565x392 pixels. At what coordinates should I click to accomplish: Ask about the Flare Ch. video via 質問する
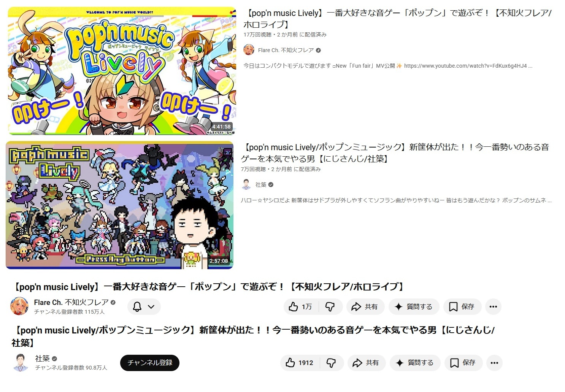pos(414,307)
